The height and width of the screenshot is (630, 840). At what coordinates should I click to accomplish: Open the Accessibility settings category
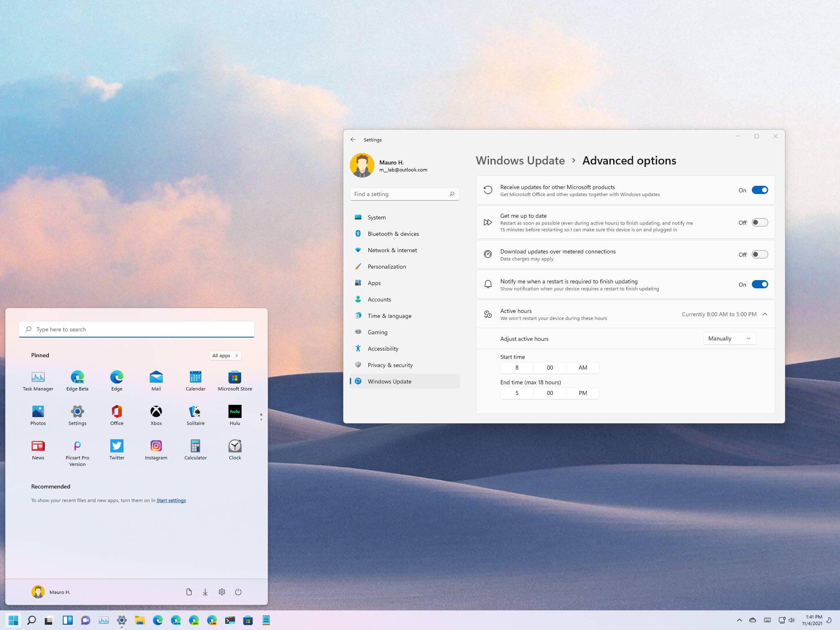pos(383,348)
